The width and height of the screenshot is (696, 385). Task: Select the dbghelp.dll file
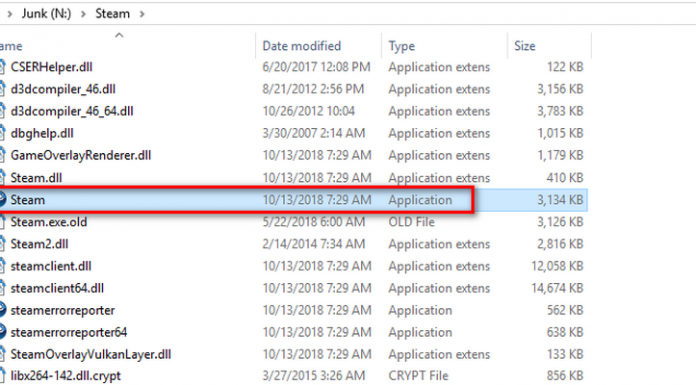[42, 133]
